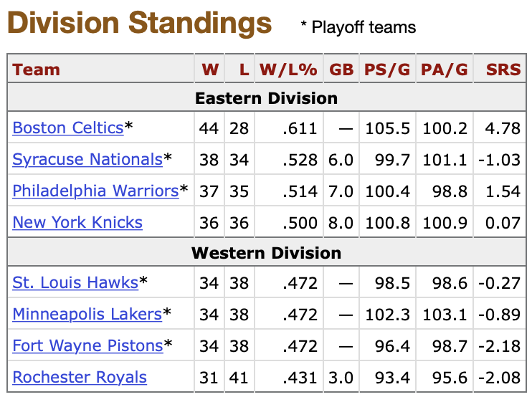
Task: Open the St. Louis Hawks link
Action: (75, 283)
